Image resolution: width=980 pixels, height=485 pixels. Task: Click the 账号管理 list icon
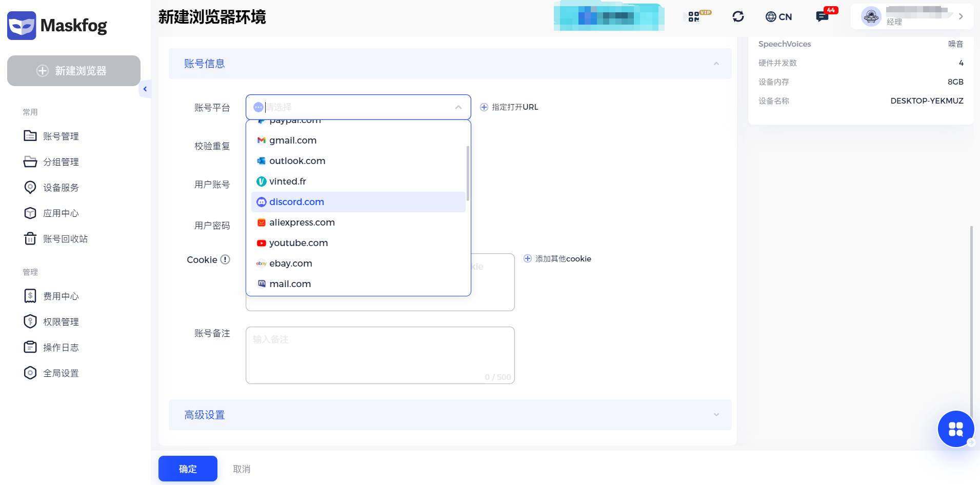click(30, 136)
